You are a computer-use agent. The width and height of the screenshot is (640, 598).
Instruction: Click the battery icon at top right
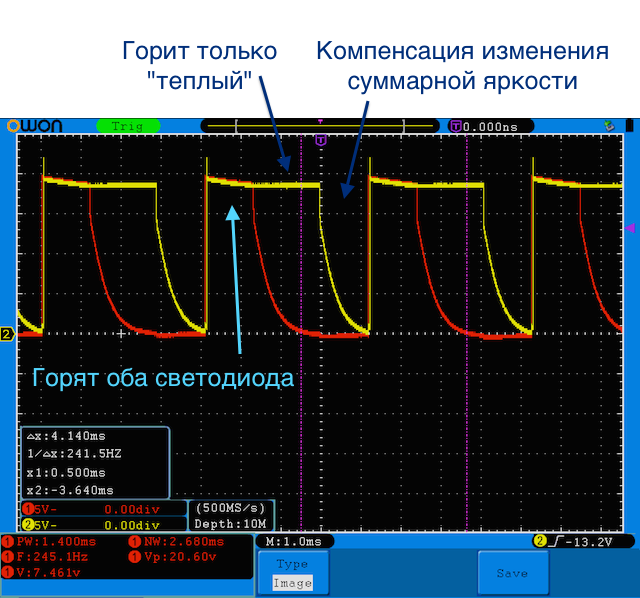point(629,126)
